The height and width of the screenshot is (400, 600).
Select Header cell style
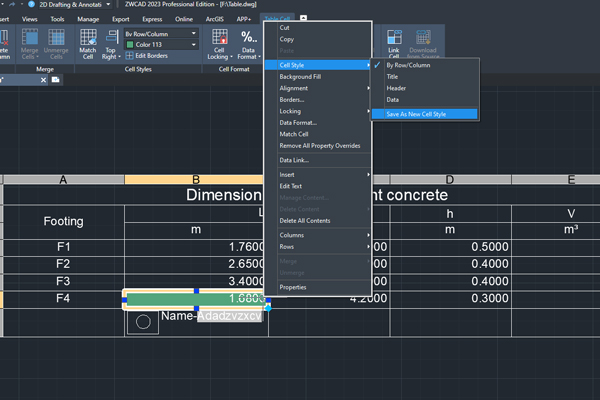425,88
